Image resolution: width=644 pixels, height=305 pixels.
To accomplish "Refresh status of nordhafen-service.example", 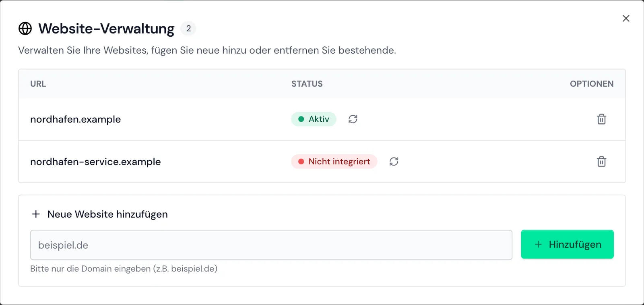I will tap(394, 162).
